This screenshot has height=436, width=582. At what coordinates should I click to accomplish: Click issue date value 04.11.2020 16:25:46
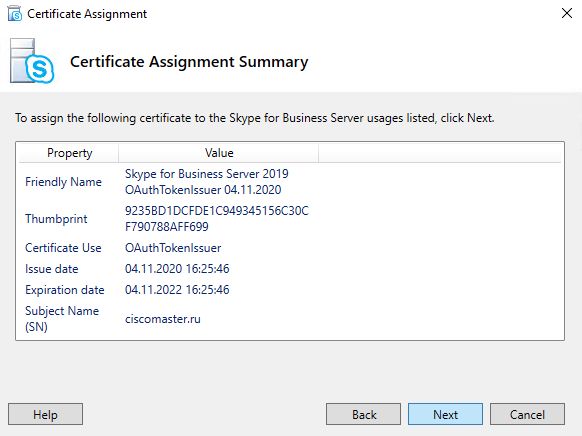tap(177, 269)
